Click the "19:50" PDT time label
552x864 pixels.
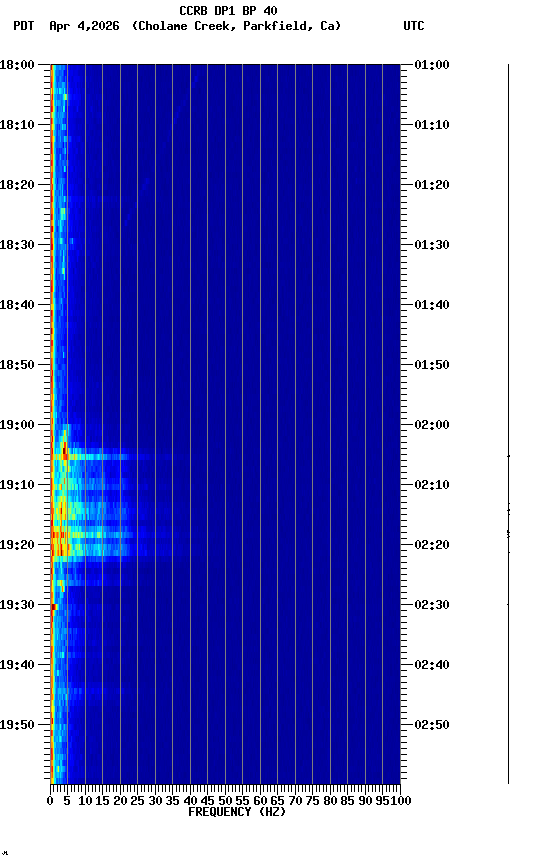click(x=17, y=726)
